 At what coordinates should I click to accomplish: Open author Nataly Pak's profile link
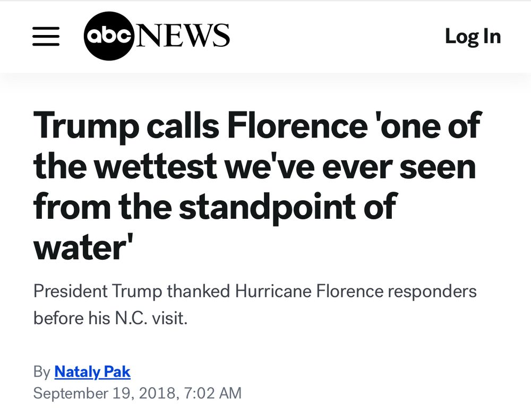92,372
